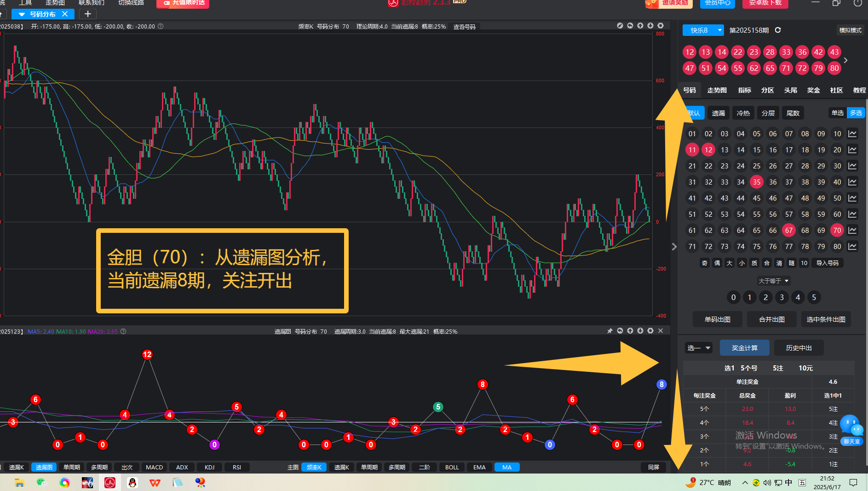The width and height of the screenshot is (868, 491).
Task: Open File Explorer from the taskbar
Action: [x=19, y=482]
